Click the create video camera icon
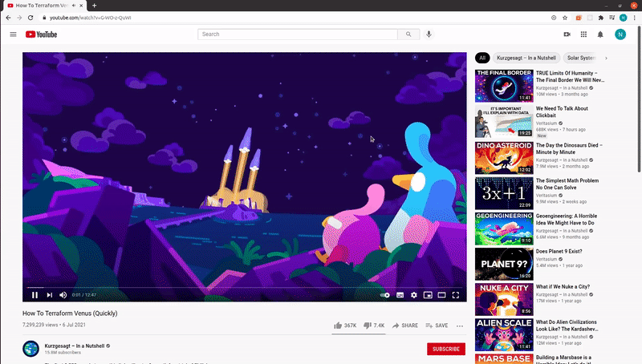 tap(567, 34)
